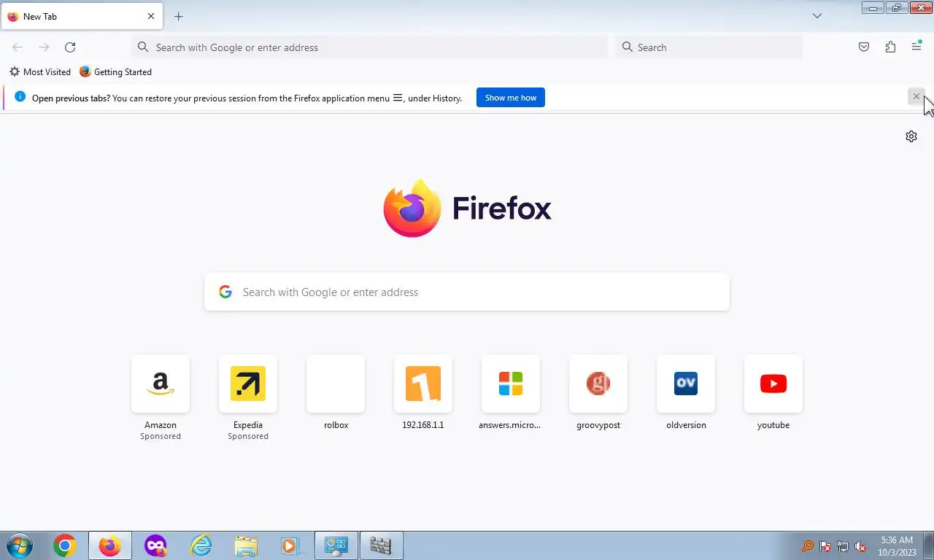The height and width of the screenshot is (560, 934).
Task: Select the New Tab tab
Action: 82,16
